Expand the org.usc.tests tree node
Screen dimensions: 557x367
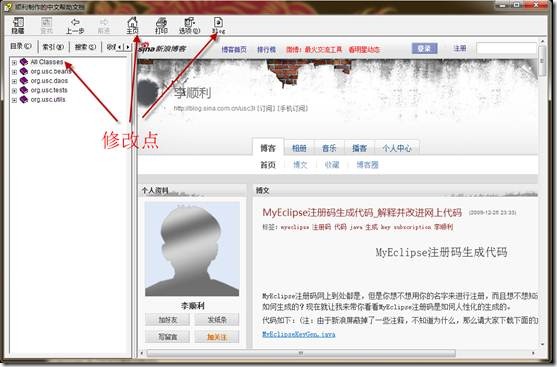pyautogui.click(x=14, y=91)
